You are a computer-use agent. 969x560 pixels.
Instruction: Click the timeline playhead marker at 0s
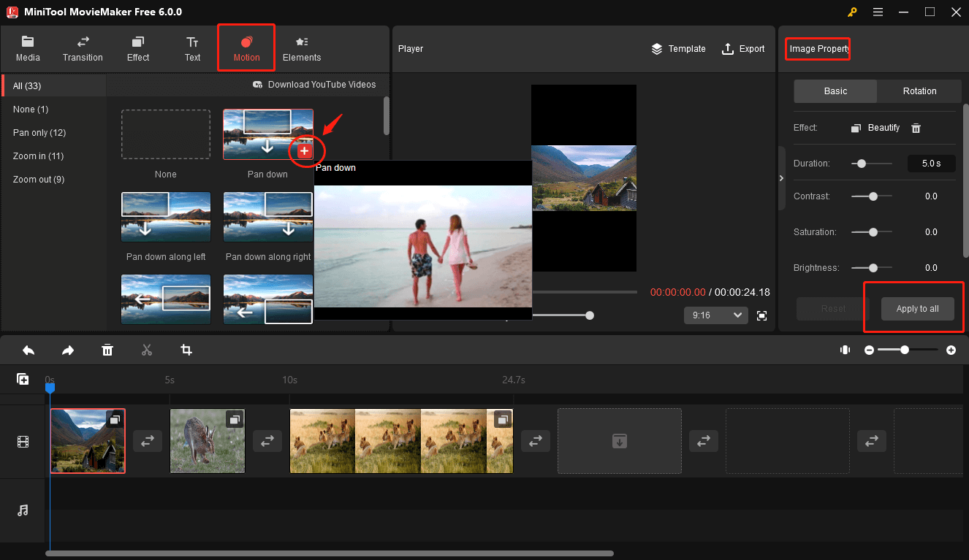(50, 388)
